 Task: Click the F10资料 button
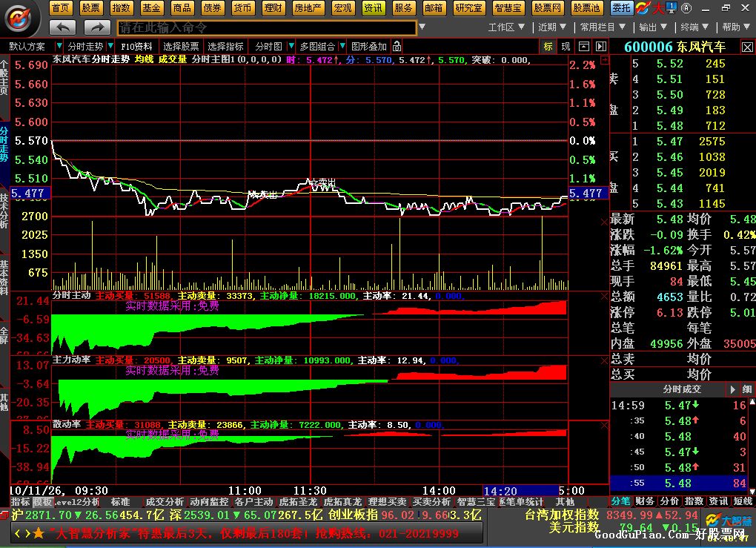[x=136, y=46]
